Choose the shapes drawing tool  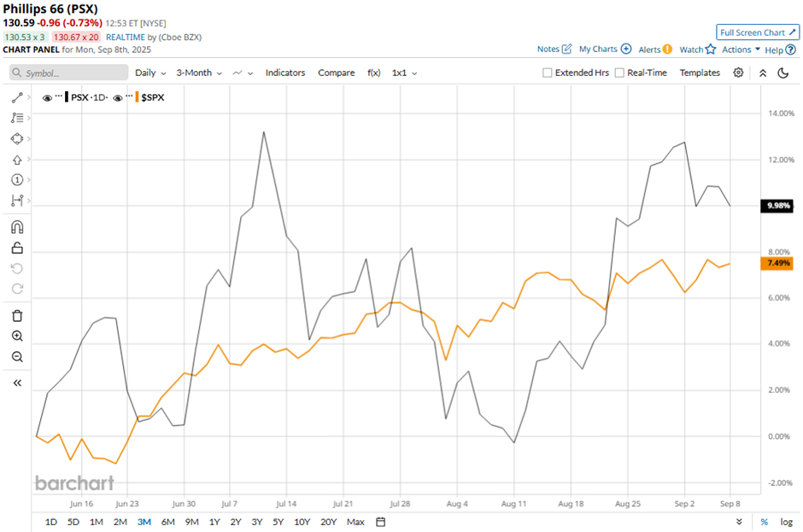17,138
